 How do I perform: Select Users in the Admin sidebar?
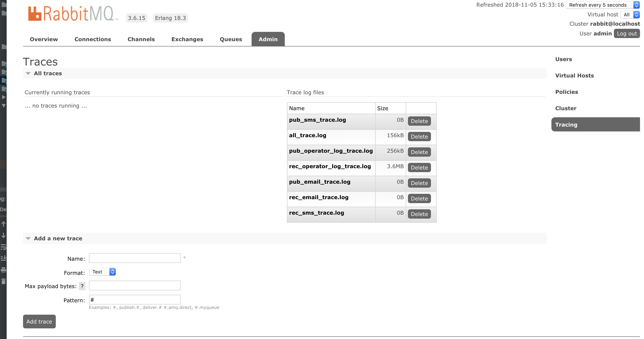point(564,59)
